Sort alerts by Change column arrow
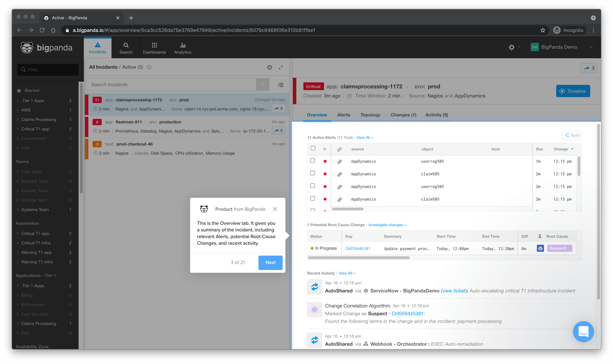Viewport: 613px width, 364px height. point(572,149)
